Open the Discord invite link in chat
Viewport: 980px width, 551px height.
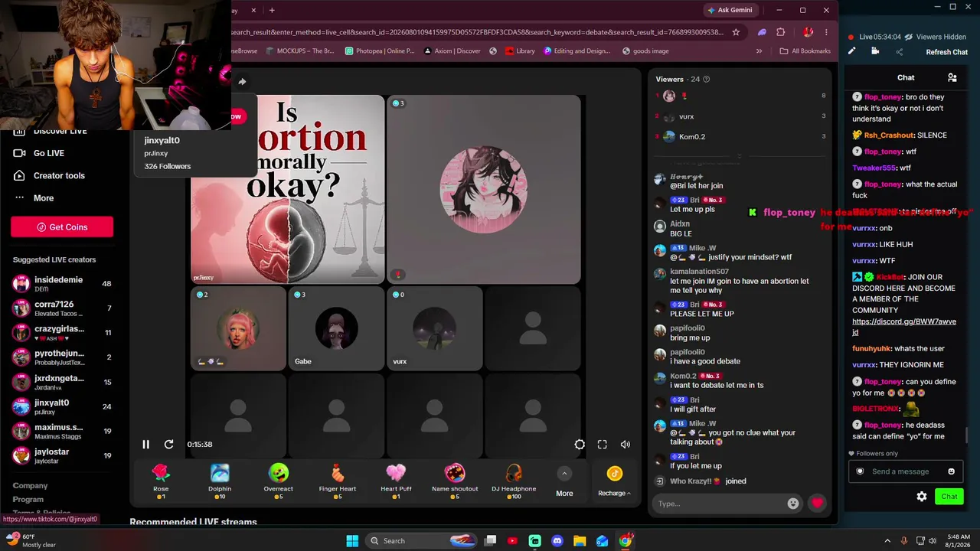[x=904, y=327]
